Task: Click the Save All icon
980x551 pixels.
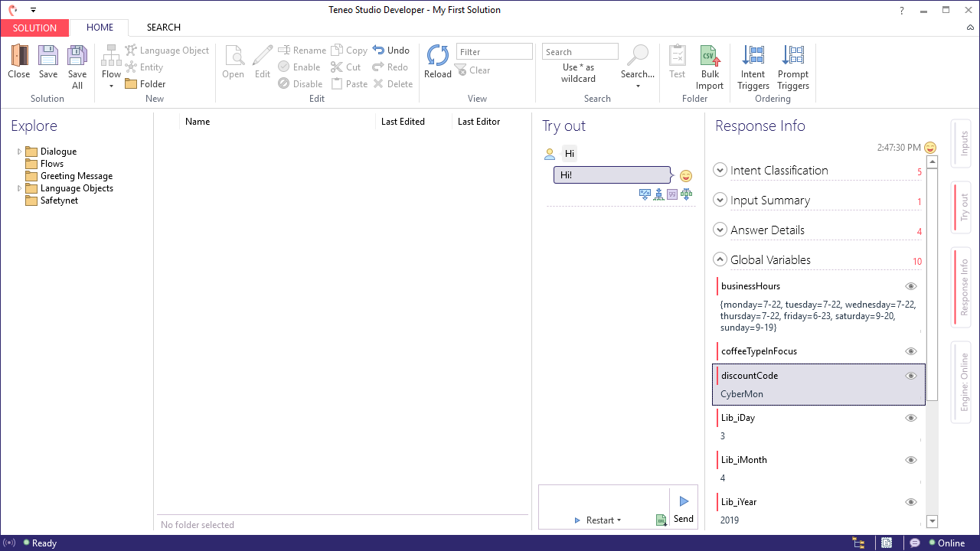Action: (77, 56)
